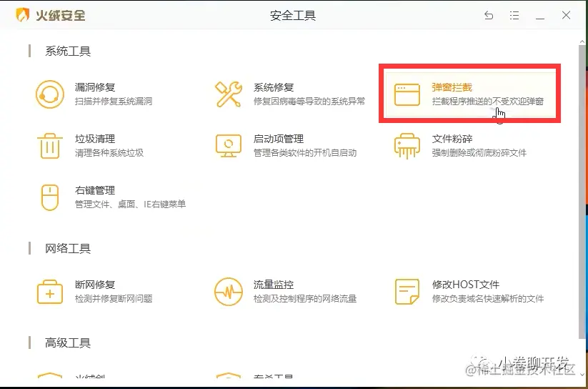This screenshot has height=389, width=588.
Task: Click the 文件粉碎 shredder icon
Action: pyautogui.click(x=407, y=146)
